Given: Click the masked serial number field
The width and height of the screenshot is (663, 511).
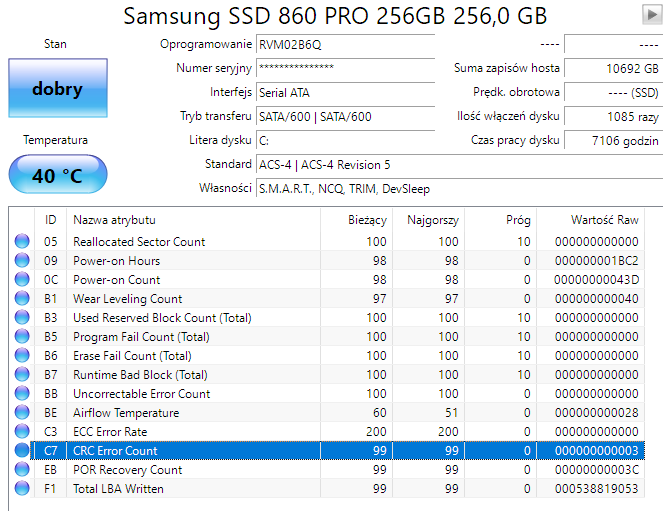Looking at the screenshot, I should [x=345, y=68].
